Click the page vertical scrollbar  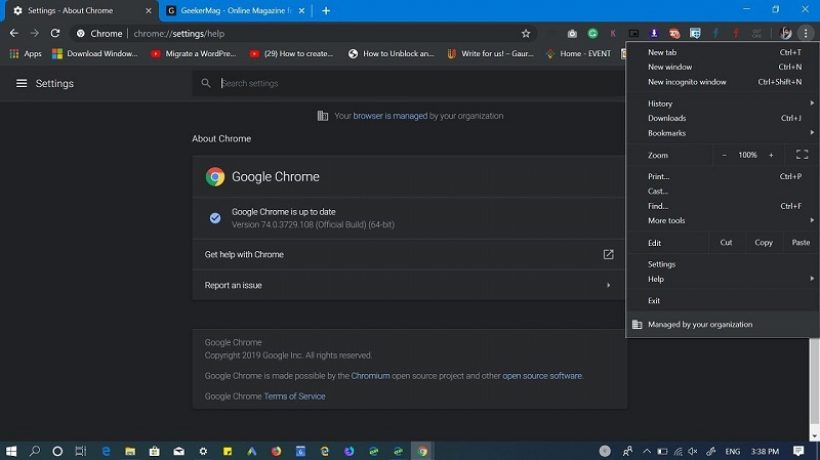point(814,384)
